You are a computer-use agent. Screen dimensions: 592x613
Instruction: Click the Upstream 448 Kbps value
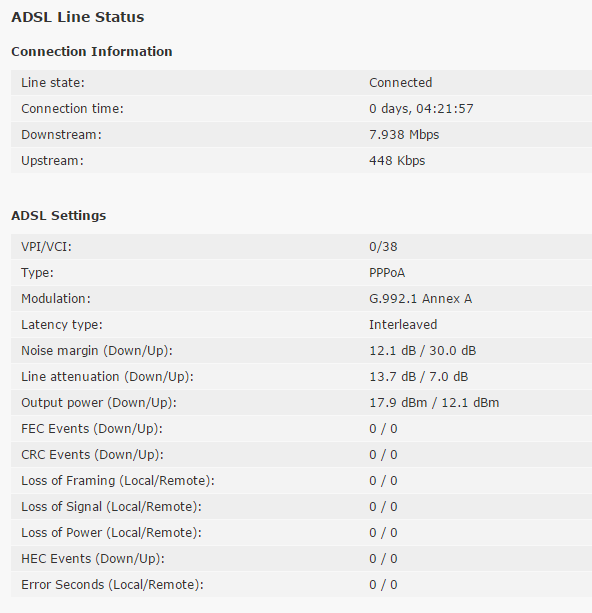397,161
